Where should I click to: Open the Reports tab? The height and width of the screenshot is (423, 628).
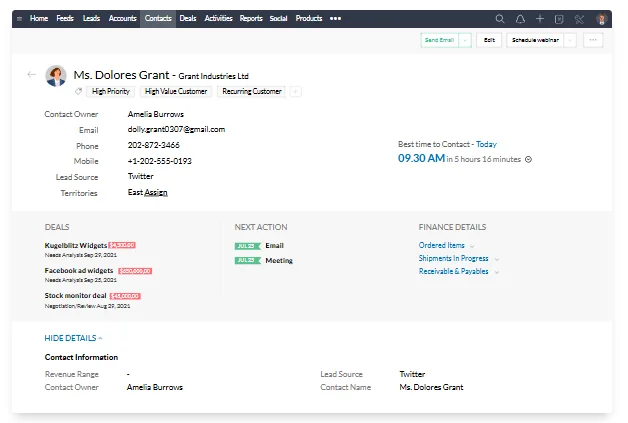[251, 19]
